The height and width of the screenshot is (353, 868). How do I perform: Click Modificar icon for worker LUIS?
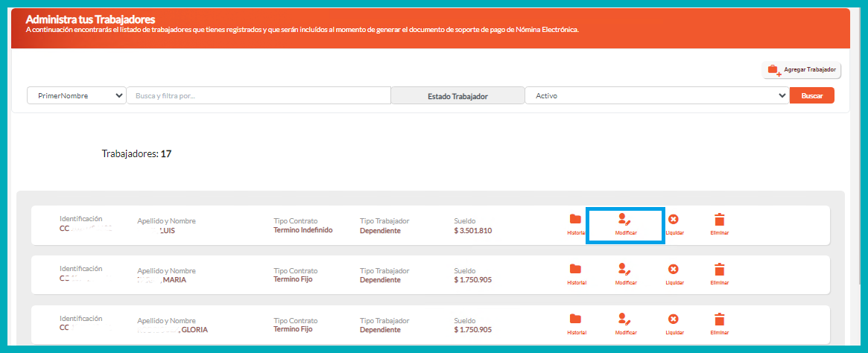point(624,220)
